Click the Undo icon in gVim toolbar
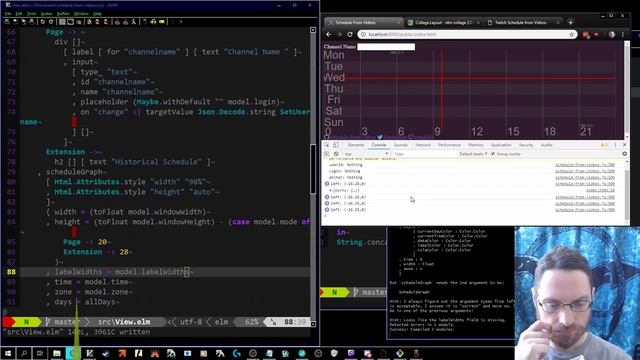The image size is (640, 360). coord(42,22)
